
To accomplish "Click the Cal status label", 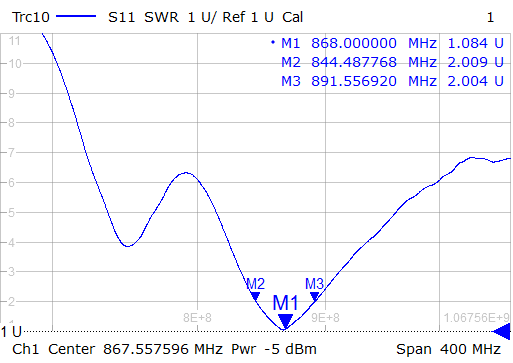I will 292,17.
